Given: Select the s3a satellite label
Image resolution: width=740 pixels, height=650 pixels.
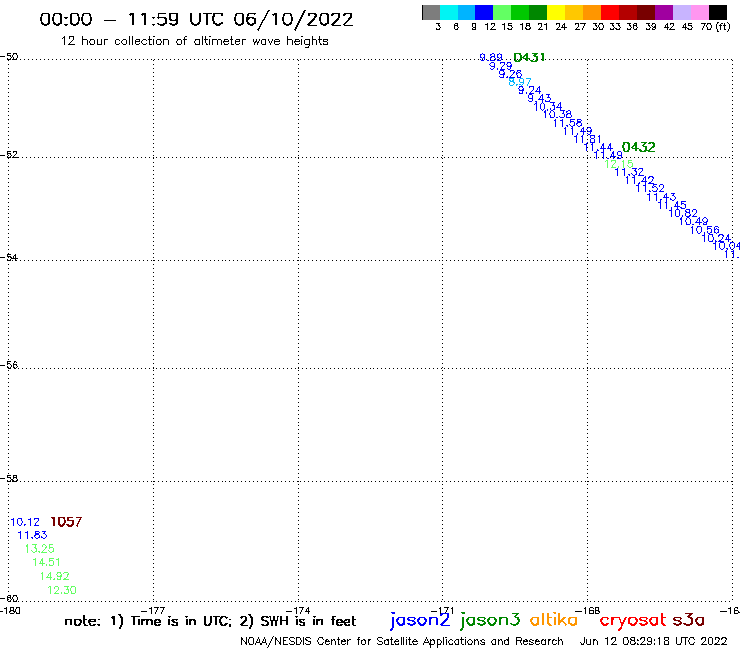Looking at the screenshot, I should (688, 620).
